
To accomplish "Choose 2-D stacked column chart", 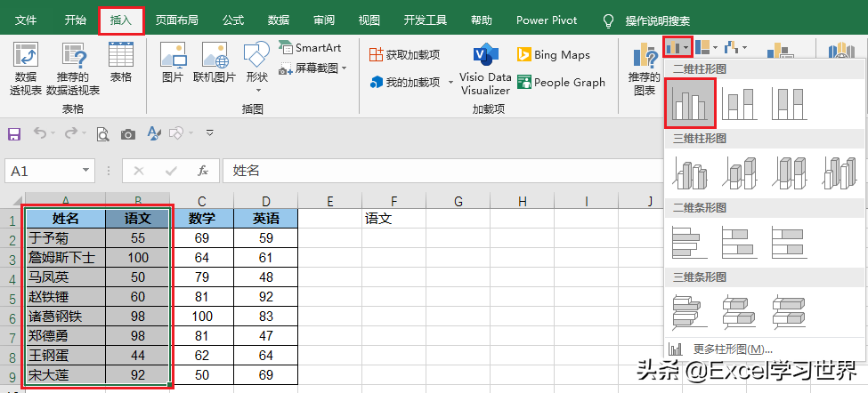I will tap(741, 103).
